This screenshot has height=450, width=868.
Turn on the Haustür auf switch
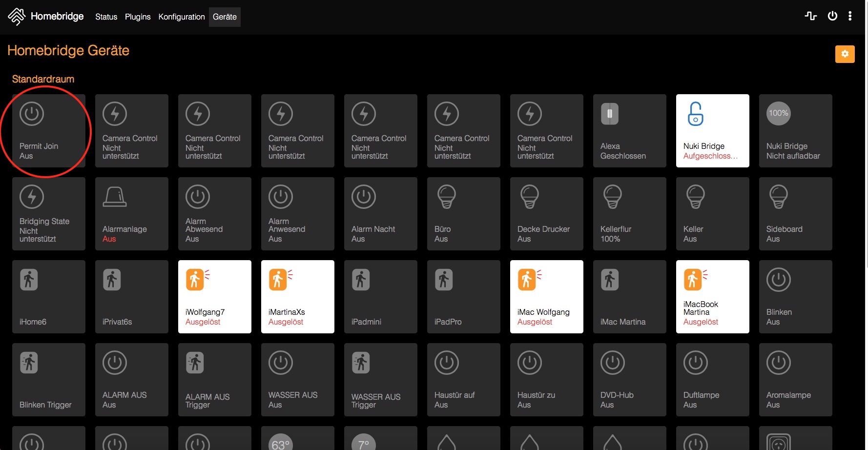[463, 380]
